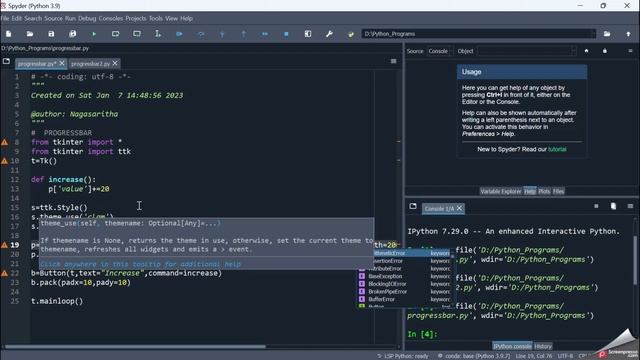Continue execution debugger icon
Screen dimensions: 640x360
pos(265,34)
